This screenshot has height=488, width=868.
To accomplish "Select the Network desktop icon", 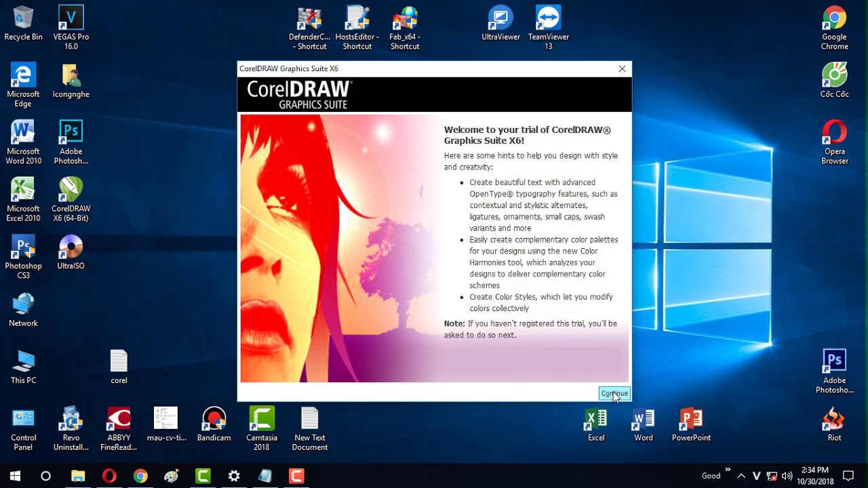I will (x=23, y=310).
